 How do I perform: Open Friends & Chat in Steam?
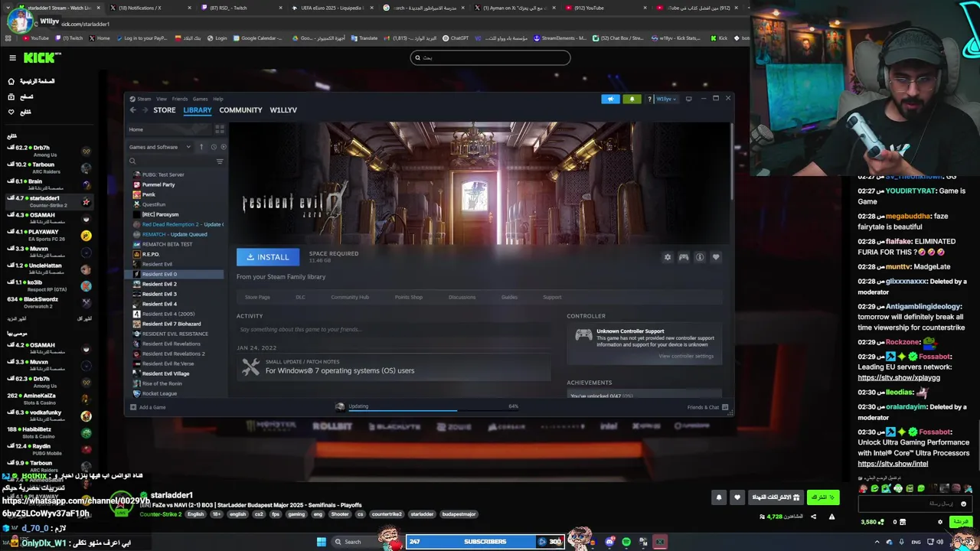coord(707,407)
